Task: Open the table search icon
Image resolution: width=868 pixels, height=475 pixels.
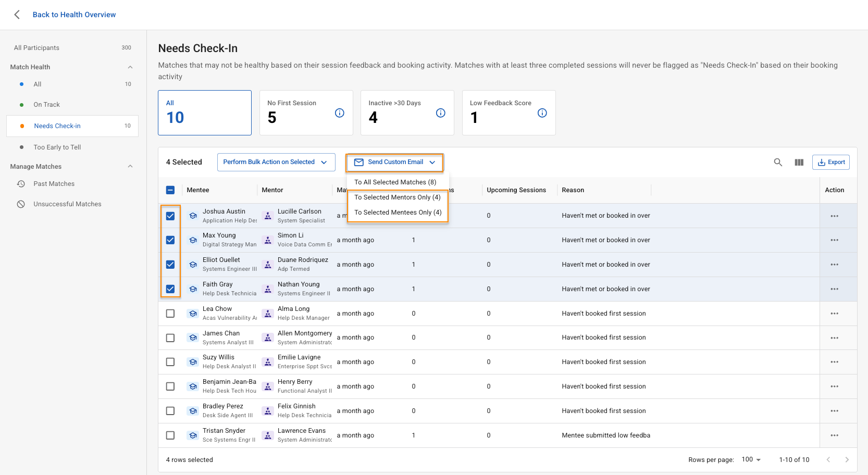Action: (x=778, y=162)
